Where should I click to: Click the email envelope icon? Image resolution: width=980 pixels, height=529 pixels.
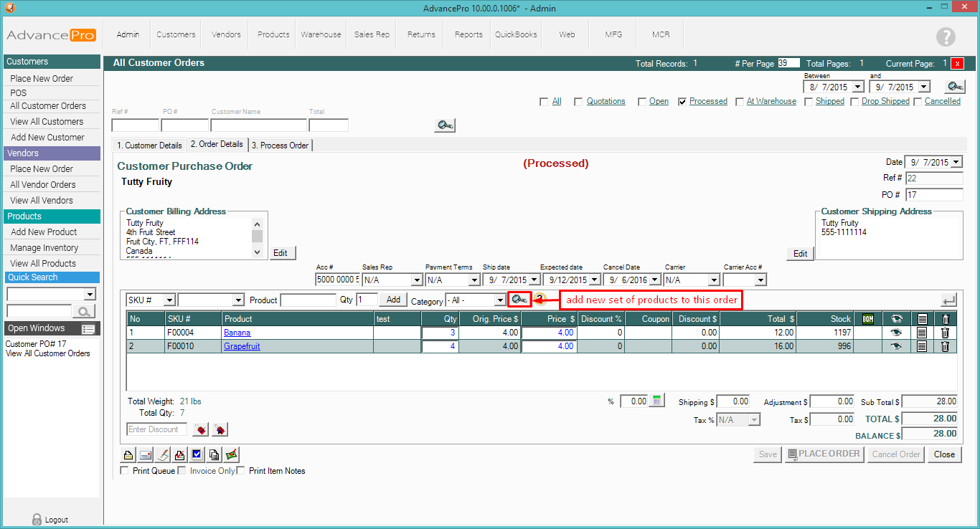click(146, 454)
